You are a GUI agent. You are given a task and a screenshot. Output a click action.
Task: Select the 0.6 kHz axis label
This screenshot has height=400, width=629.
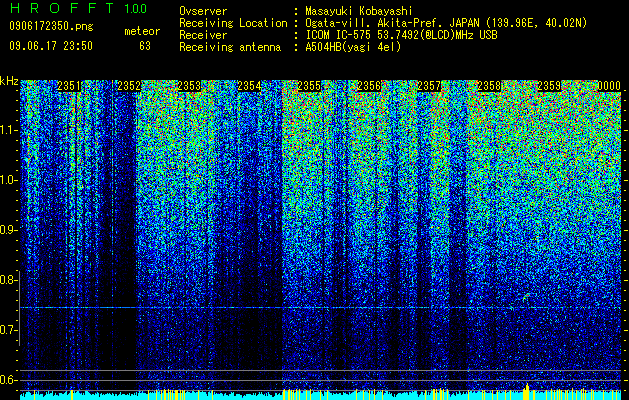(x=9, y=380)
